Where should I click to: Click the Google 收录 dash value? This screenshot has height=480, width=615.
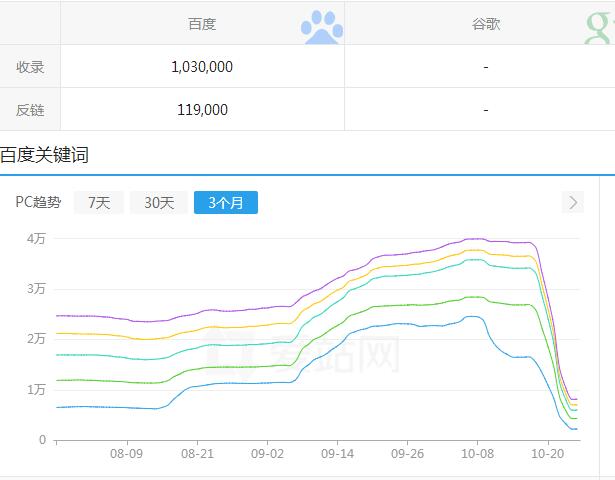(485, 67)
